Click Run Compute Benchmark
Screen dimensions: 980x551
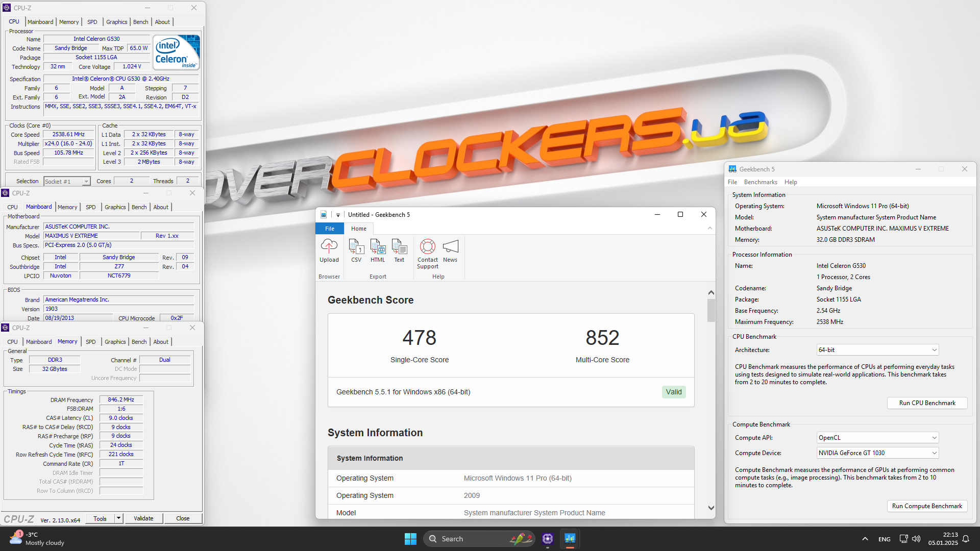(x=927, y=506)
